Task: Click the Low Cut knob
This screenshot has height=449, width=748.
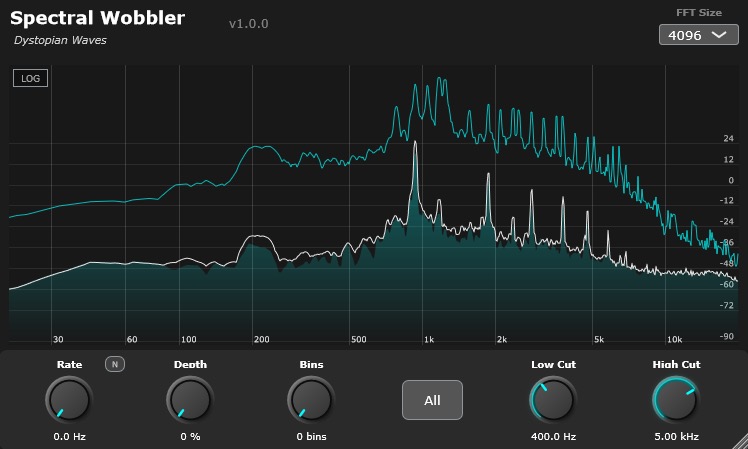Action: point(553,399)
